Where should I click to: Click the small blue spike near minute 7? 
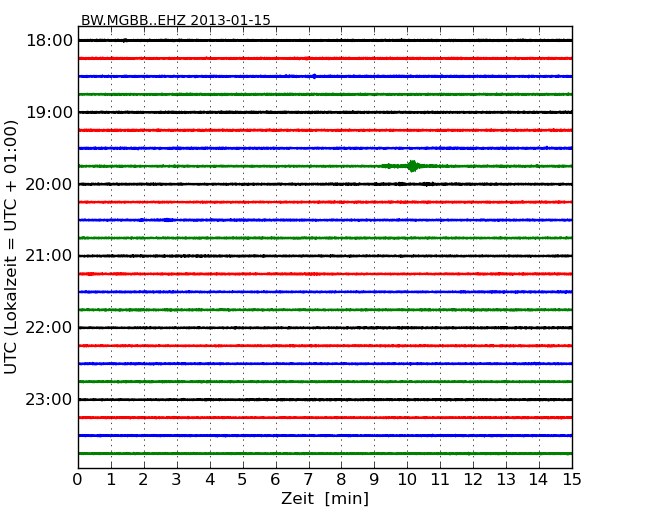[x=314, y=76]
